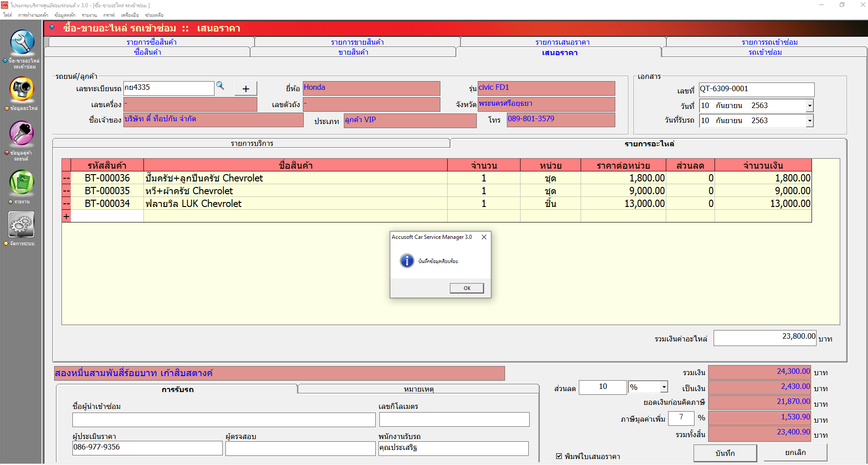
Task: Open the ข้อมูลอะไหล่ parts data icon
Action: [22, 89]
